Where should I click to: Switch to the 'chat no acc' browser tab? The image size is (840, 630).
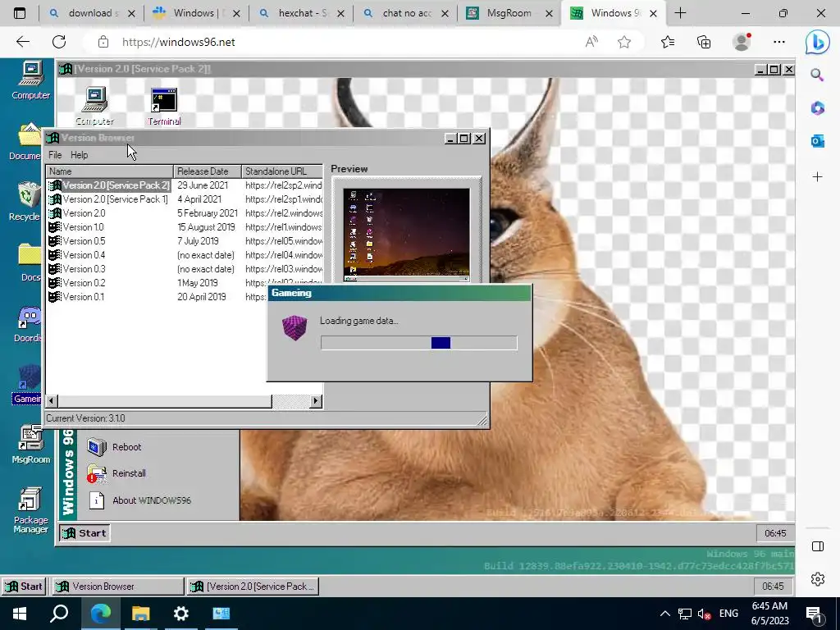point(407,13)
